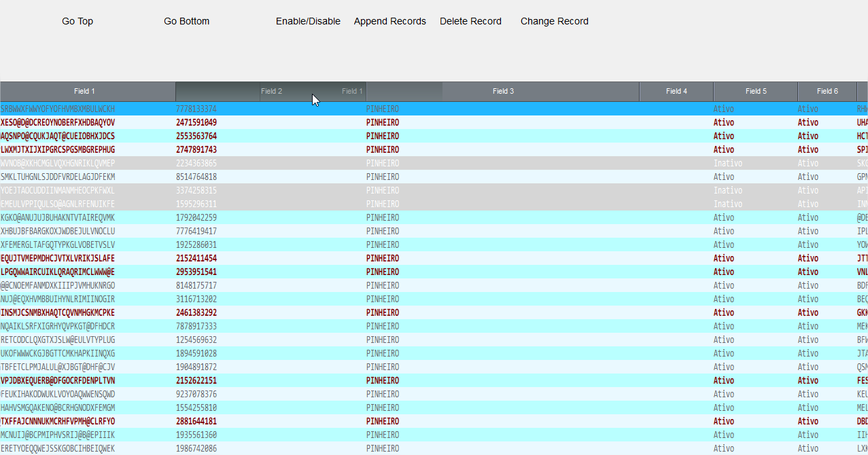Select the Field 4 column header
The height and width of the screenshot is (455, 868).
click(676, 91)
